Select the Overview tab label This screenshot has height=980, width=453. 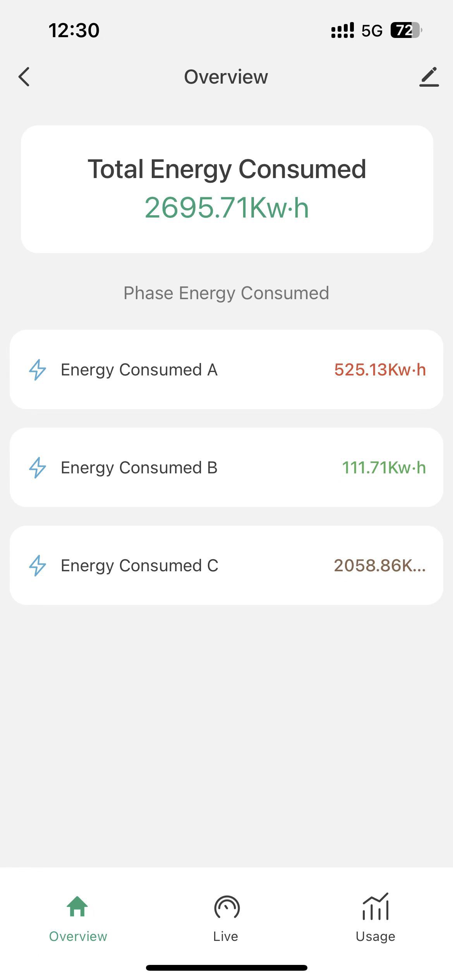click(78, 937)
